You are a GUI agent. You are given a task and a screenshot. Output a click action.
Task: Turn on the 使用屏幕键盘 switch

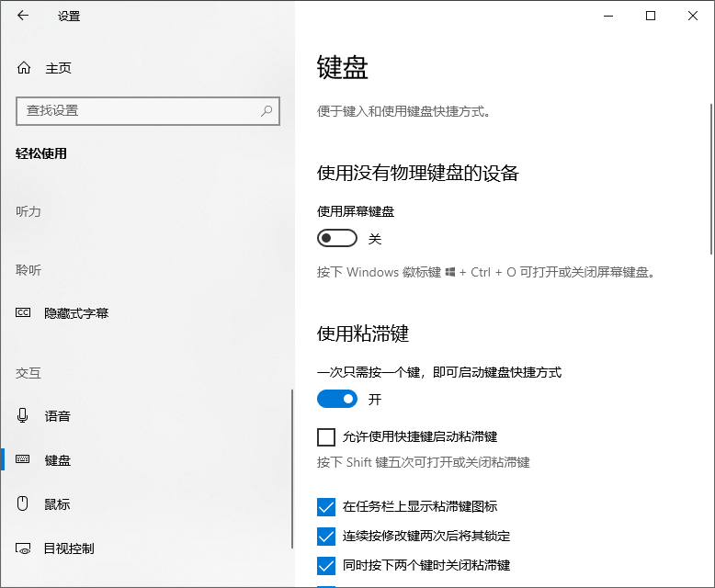tap(337, 238)
